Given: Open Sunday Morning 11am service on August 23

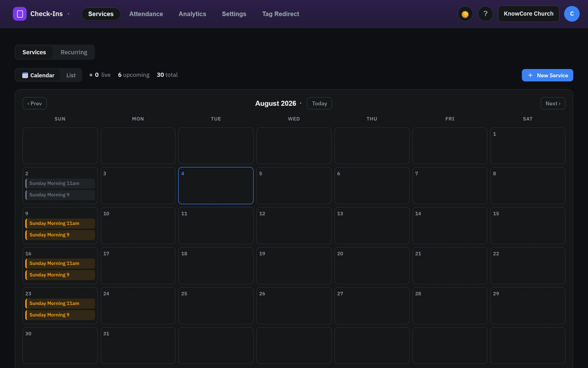Looking at the screenshot, I should pos(60,303).
